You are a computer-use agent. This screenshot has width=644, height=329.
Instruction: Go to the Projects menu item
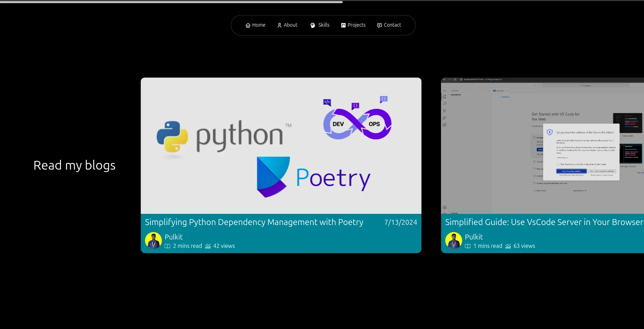[356, 25]
